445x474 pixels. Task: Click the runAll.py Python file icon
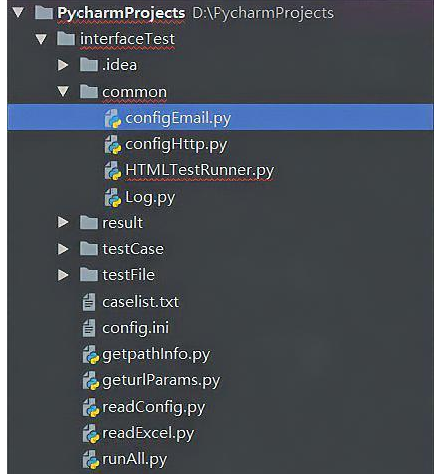(x=91, y=459)
